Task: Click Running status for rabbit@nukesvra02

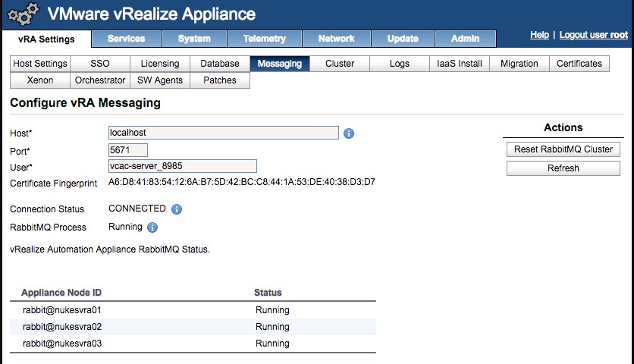Action: click(272, 327)
